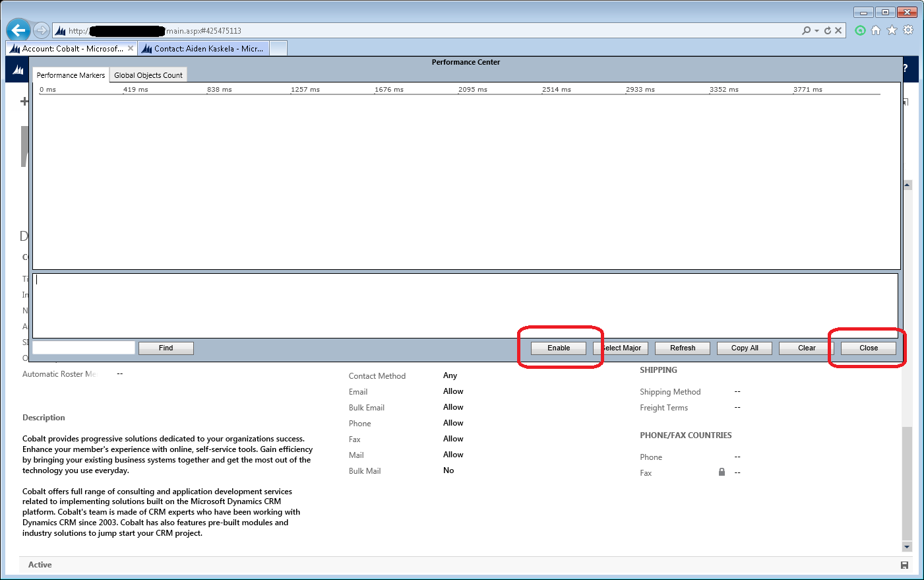Switch to the Global Objects Count tab
The width and height of the screenshot is (924, 580).
point(148,75)
